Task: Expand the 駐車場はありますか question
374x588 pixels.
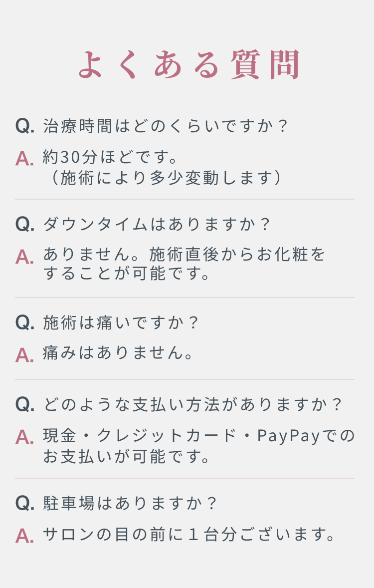Action: pyautogui.click(x=130, y=503)
